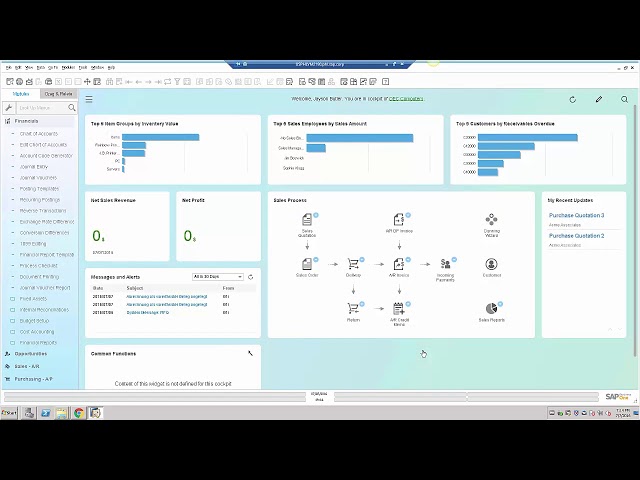Open the time range dropdown in Messages and Alerts

point(218,277)
